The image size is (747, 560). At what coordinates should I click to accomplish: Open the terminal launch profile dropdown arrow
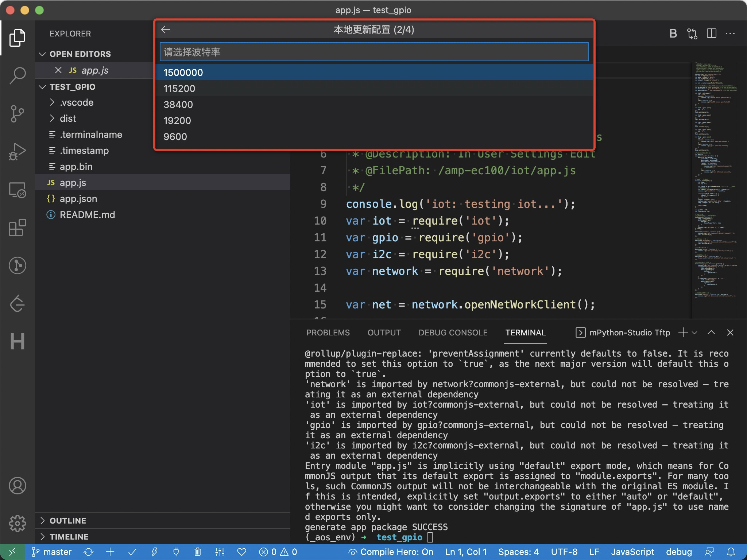(x=694, y=332)
